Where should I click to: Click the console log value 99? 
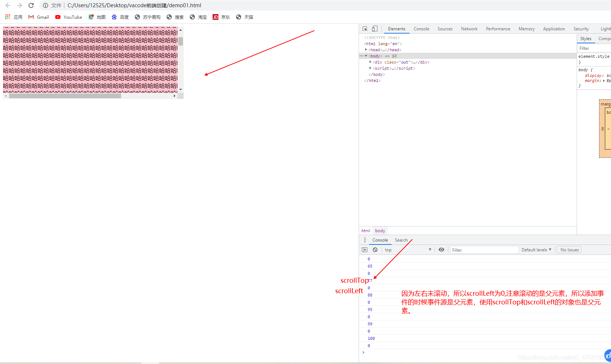[x=370, y=324]
